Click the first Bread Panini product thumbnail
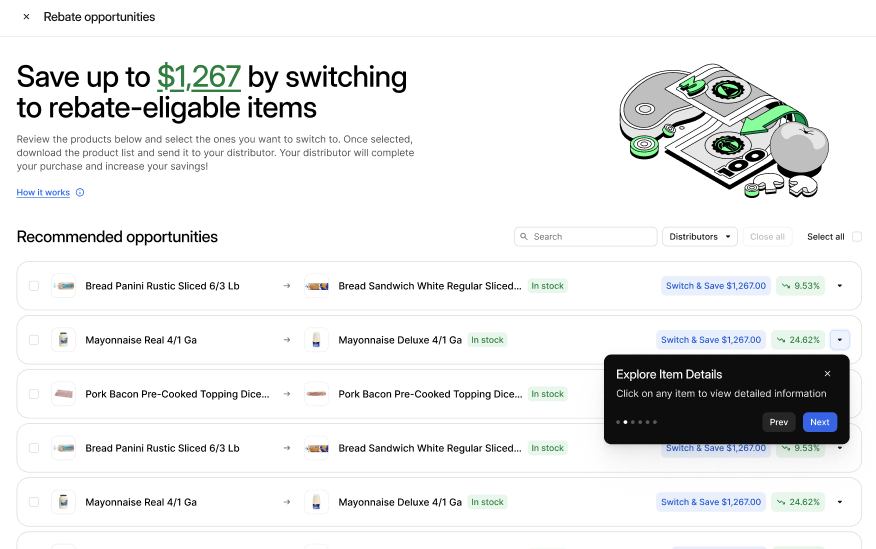Image resolution: width=876 pixels, height=549 pixels. 64,286
